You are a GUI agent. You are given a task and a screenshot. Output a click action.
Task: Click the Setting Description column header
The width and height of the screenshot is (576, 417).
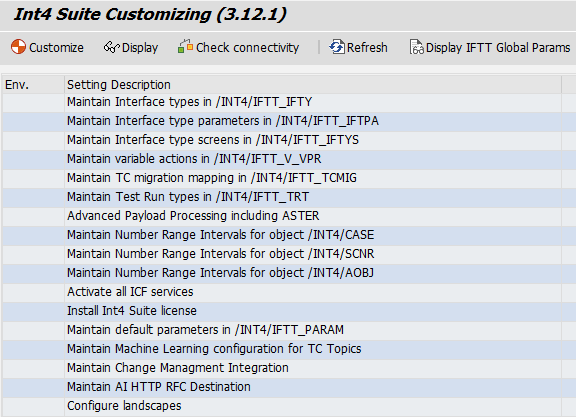click(313, 85)
